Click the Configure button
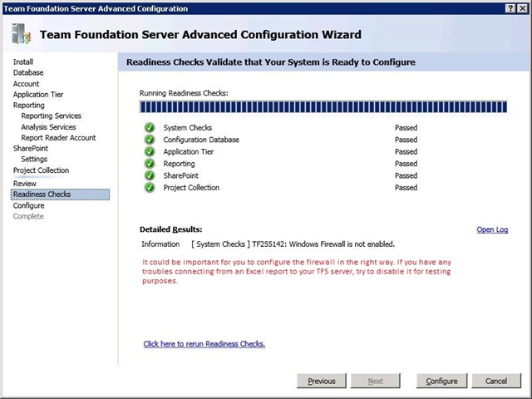 point(441,381)
